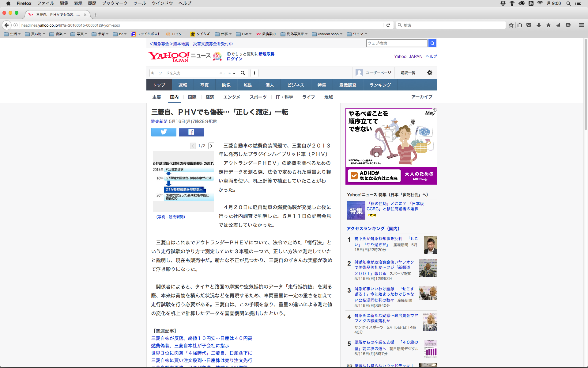Click the Twitter share button
This screenshot has width=588, height=368.
pos(164,132)
